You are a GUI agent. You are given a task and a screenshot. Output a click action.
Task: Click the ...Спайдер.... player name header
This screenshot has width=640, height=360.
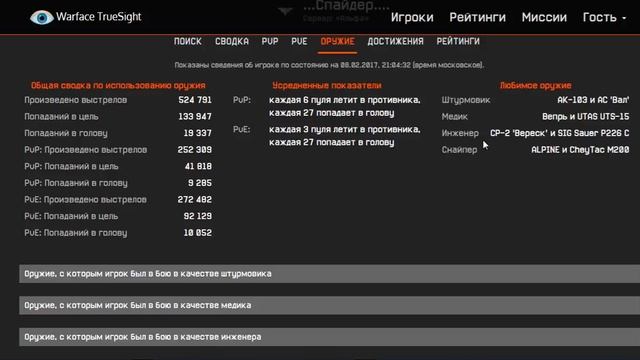click(x=346, y=6)
